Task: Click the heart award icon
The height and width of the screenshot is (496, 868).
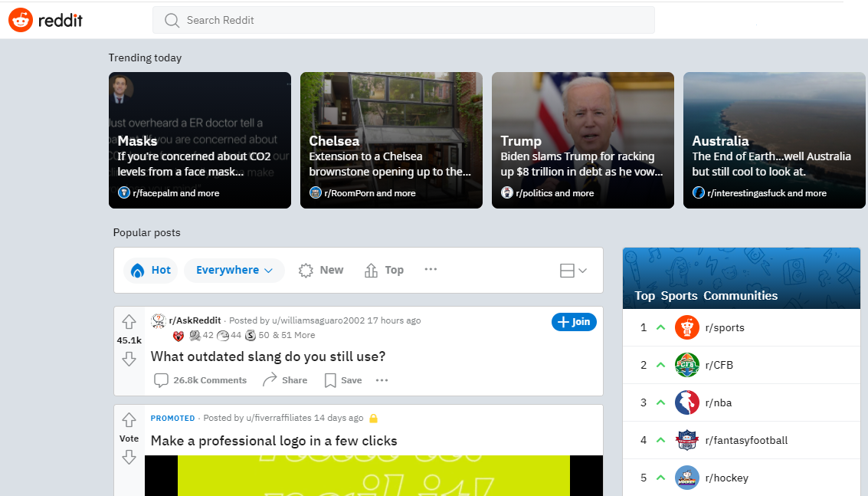Action: (x=179, y=335)
